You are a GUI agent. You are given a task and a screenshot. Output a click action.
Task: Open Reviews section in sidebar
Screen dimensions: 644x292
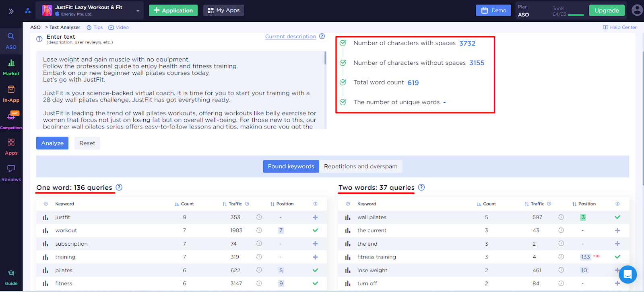[11, 174]
